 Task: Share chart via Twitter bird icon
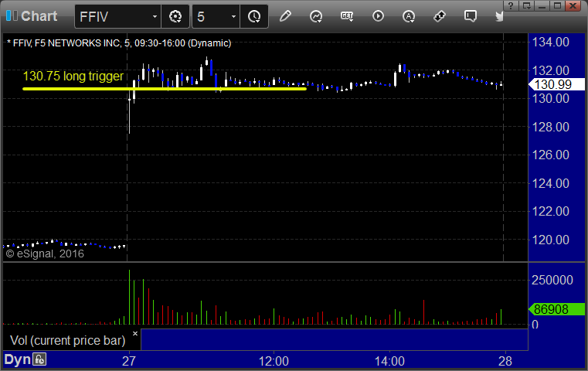[499, 16]
